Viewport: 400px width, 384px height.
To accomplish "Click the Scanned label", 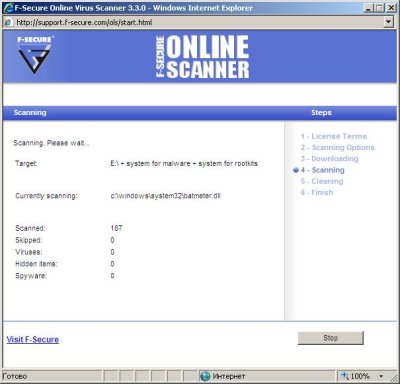I will (30, 228).
